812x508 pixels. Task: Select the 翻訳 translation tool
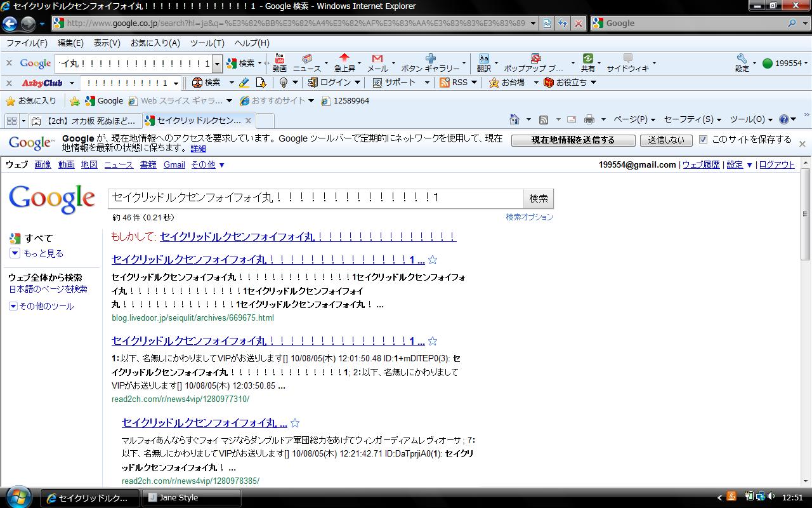484,63
